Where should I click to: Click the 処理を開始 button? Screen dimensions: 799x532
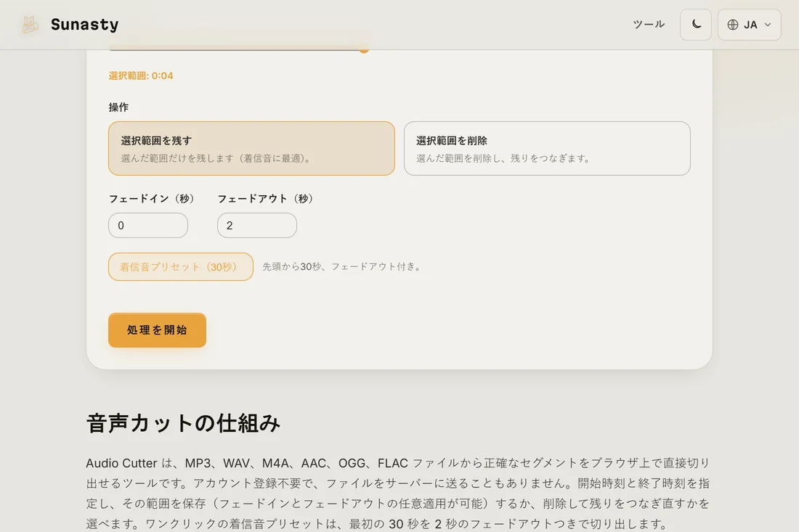(157, 330)
